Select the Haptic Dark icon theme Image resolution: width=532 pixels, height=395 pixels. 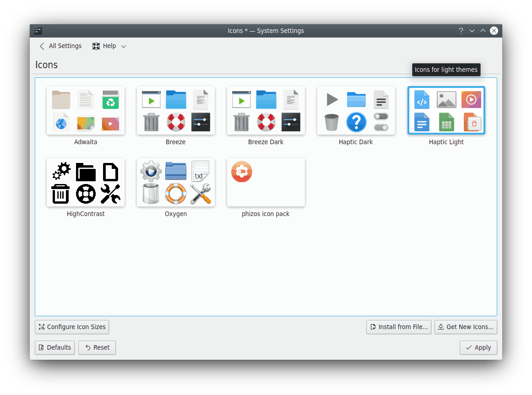pos(356,110)
